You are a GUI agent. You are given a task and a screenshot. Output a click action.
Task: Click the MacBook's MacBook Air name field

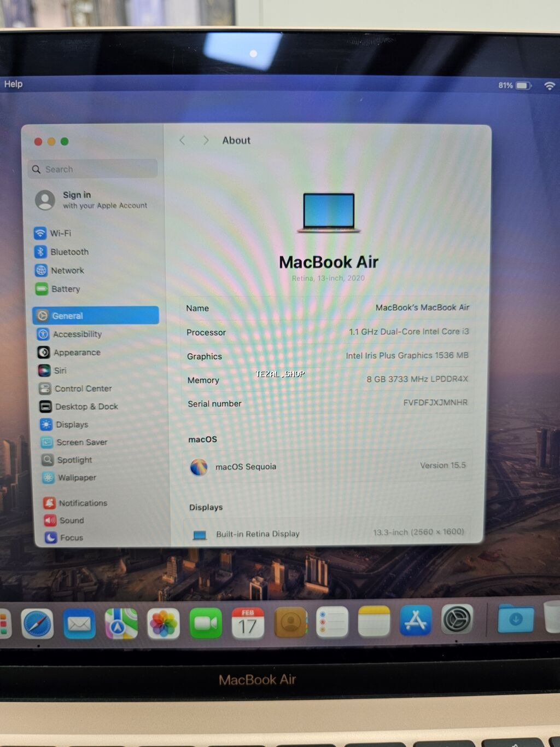click(422, 308)
